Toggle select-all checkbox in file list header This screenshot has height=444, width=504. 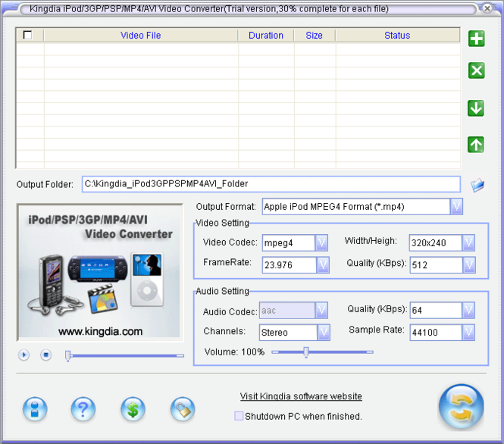click(x=28, y=35)
